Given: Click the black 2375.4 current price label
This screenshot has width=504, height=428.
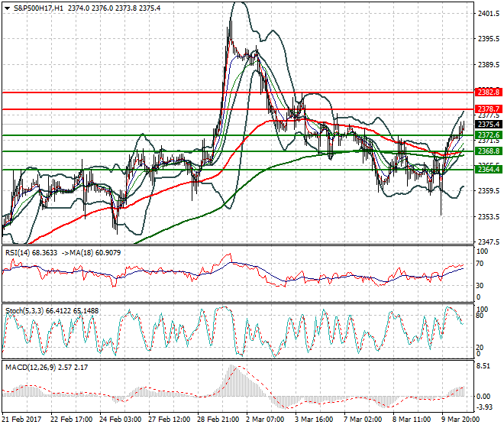Looking at the screenshot, I should (488, 125).
